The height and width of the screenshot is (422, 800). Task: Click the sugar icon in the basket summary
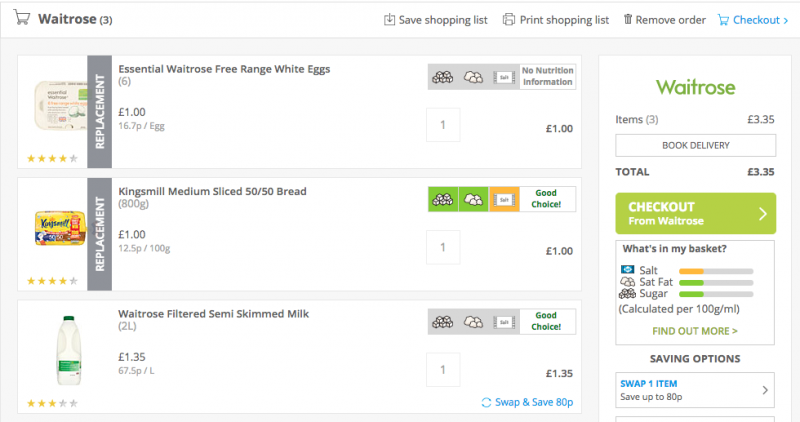(628, 294)
